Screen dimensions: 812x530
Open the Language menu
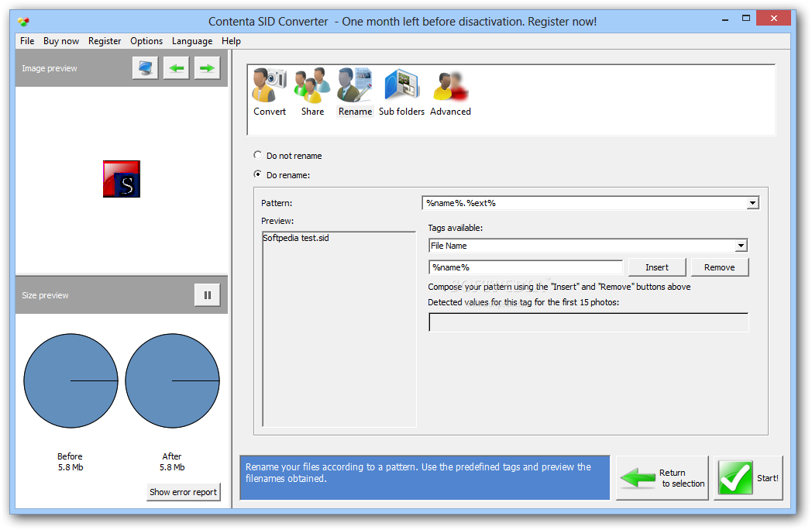(192, 41)
